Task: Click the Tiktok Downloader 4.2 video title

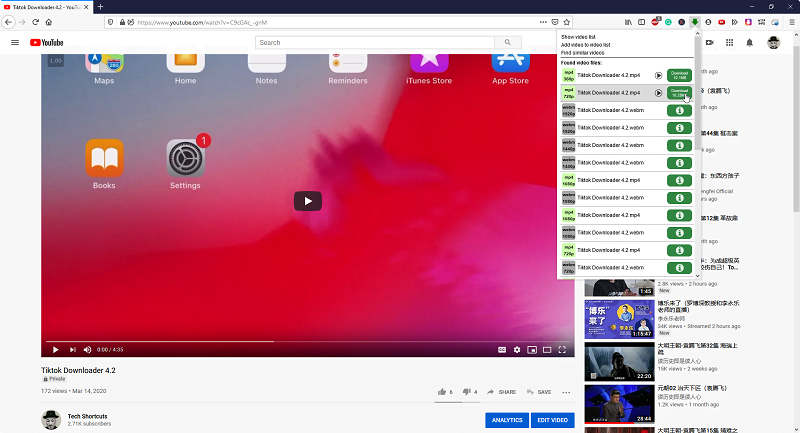Action: [x=79, y=370]
